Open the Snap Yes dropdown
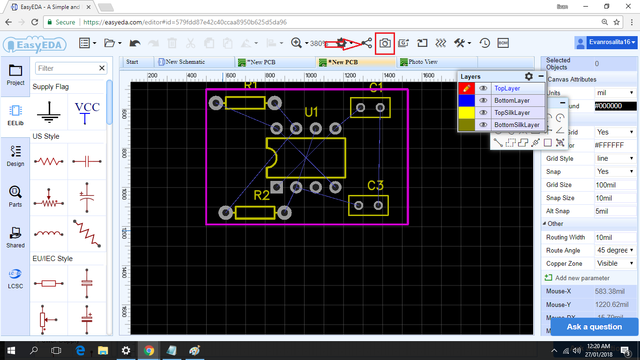Screen dimensions: 640x360 (615, 171)
